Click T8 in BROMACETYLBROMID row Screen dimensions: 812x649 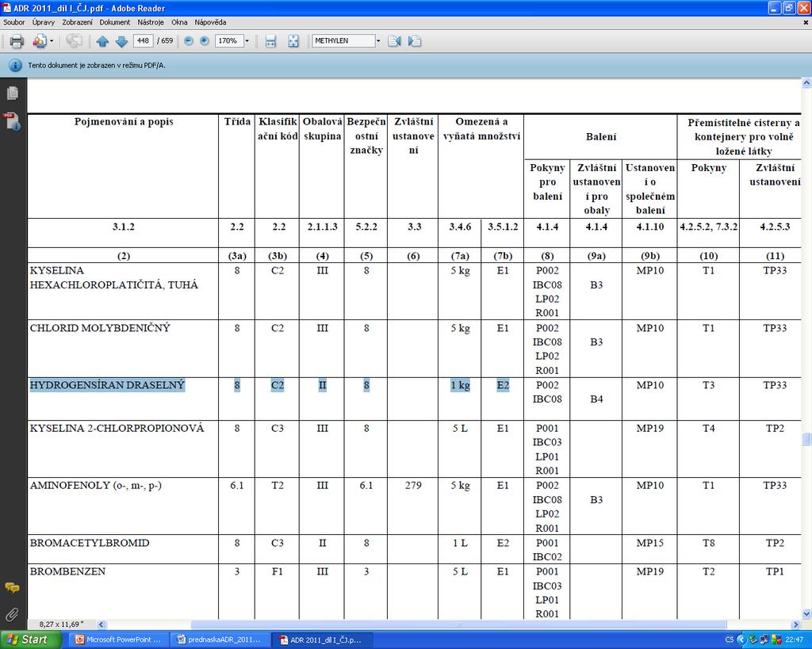pyautogui.click(x=708, y=543)
